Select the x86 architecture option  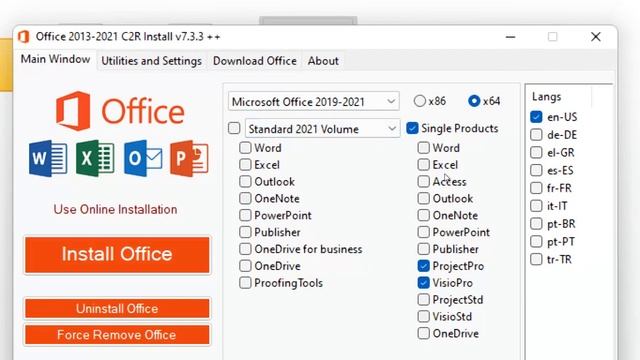tap(429, 101)
